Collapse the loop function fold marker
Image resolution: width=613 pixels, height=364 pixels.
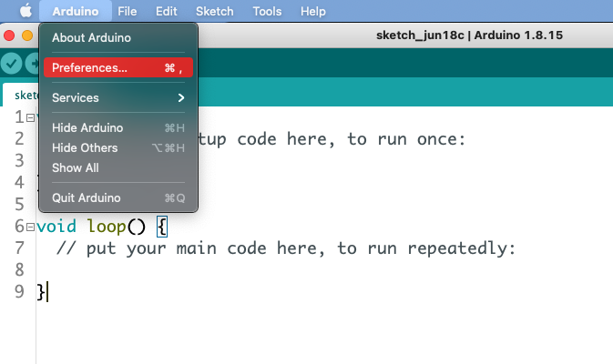pyautogui.click(x=31, y=227)
